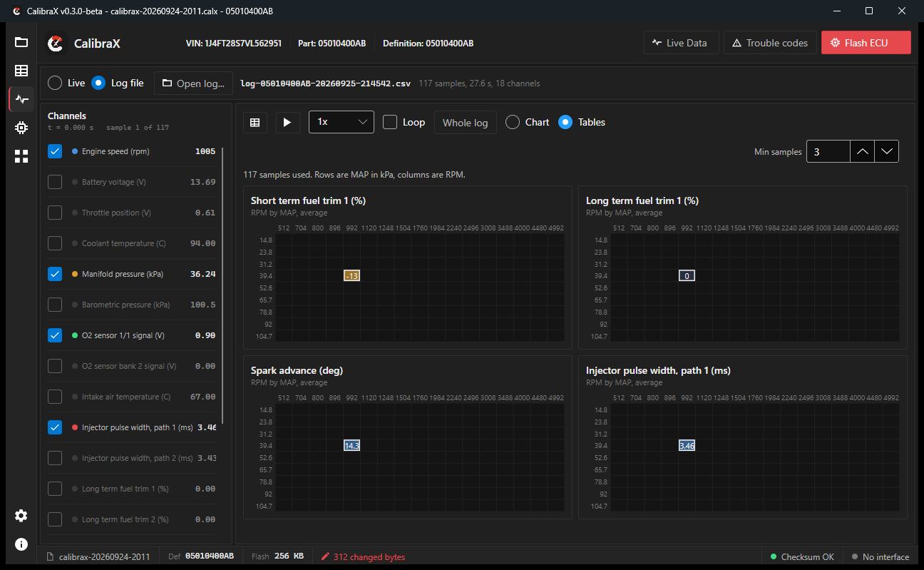Viewport: 924px width, 570px height.
Task: Click the channels list scrollbar
Action: [x=223, y=285]
